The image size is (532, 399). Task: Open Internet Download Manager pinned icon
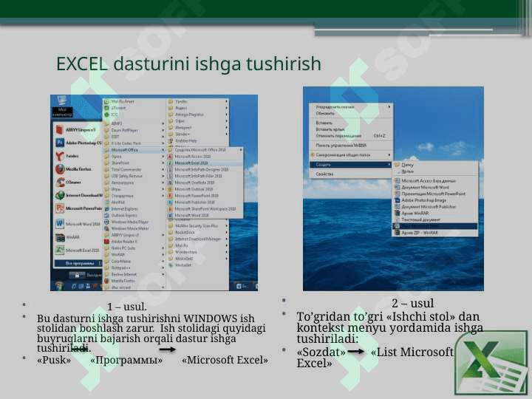[x=60, y=195]
